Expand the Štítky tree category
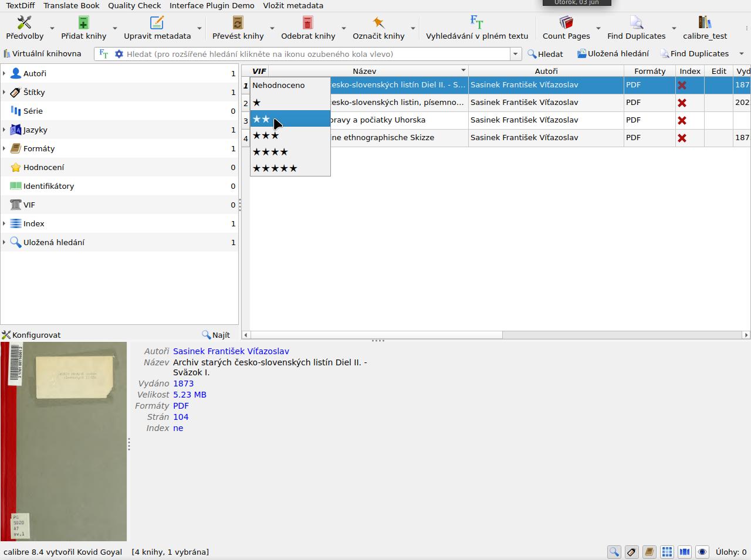 [x=4, y=92]
